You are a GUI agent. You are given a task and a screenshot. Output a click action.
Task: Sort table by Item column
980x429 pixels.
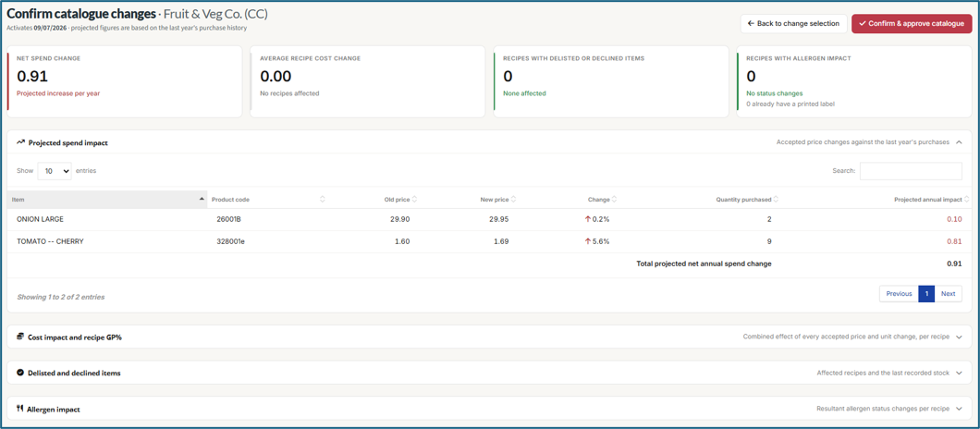(107, 200)
